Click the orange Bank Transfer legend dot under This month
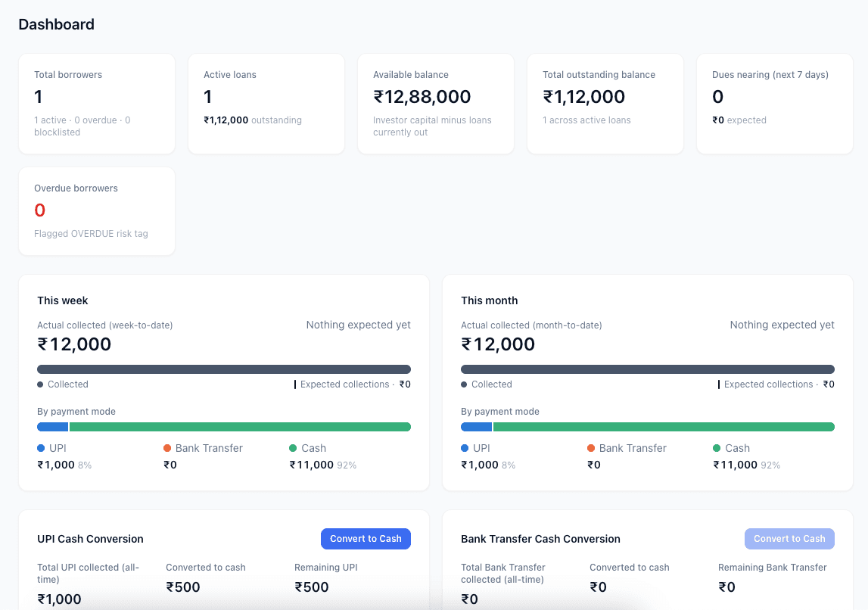Viewport: 868px width, 610px height. [x=591, y=448]
